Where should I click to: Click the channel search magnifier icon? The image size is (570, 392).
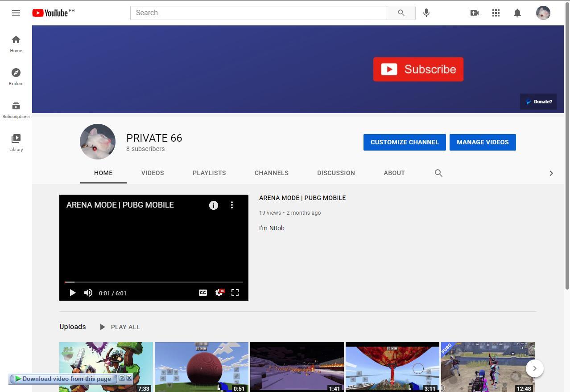pyautogui.click(x=438, y=173)
